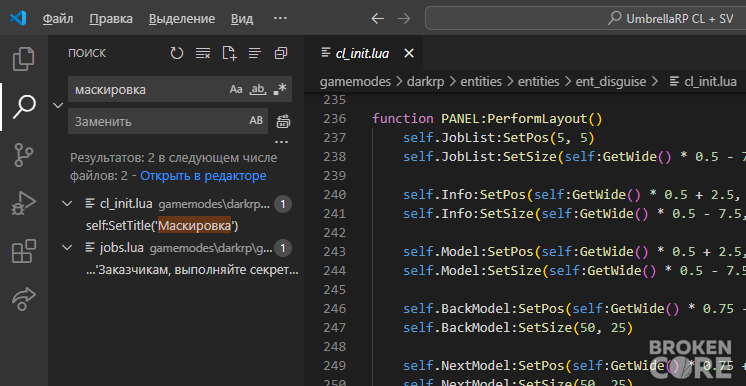Viewport: 746px width, 386px height.
Task: Click the VS Code logo icon
Action: (x=18, y=18)
